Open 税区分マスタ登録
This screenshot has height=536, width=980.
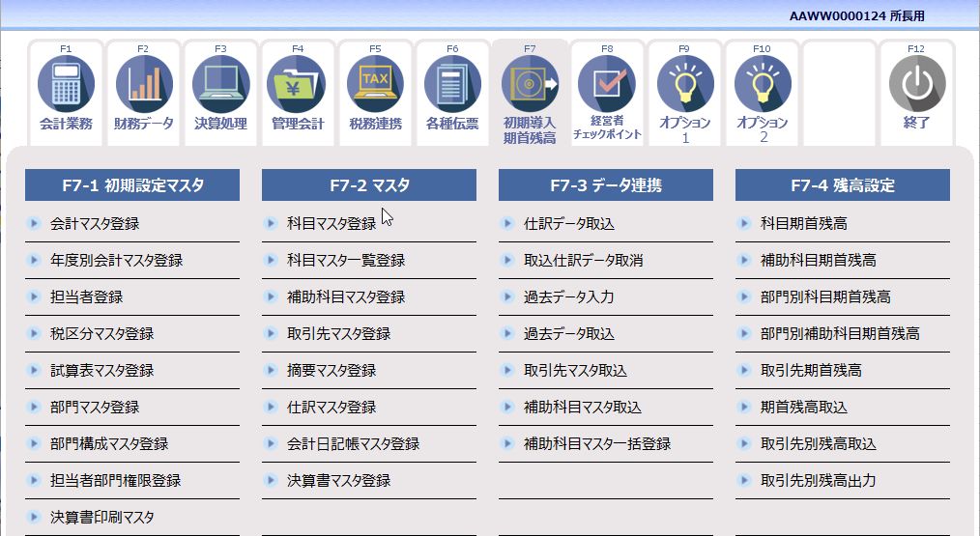pyautogui.click(x=101, y=333)
